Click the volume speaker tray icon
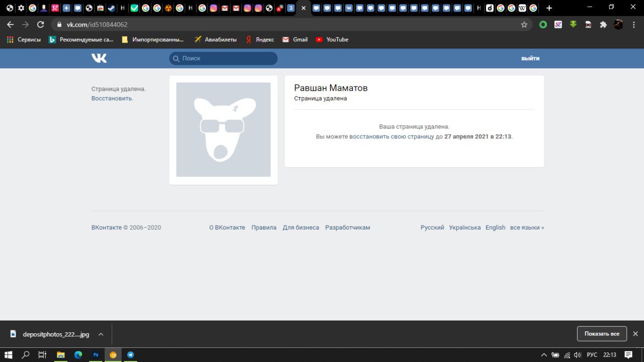 578,355
